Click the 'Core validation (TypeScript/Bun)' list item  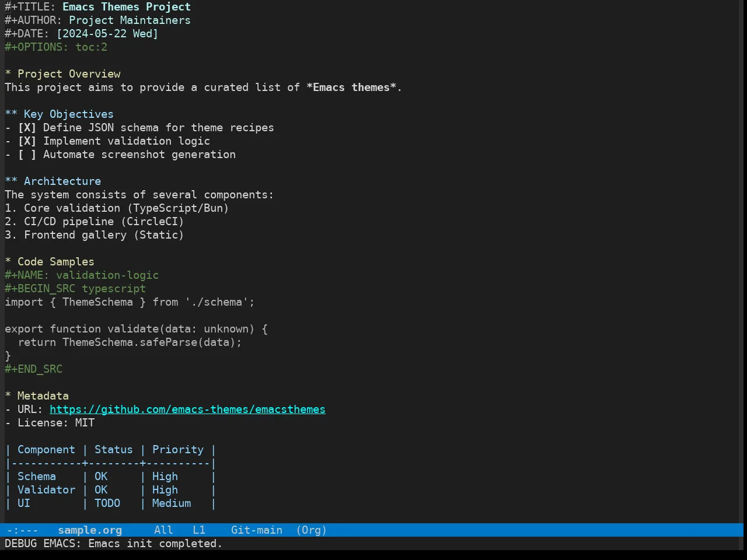click(117, 208)
